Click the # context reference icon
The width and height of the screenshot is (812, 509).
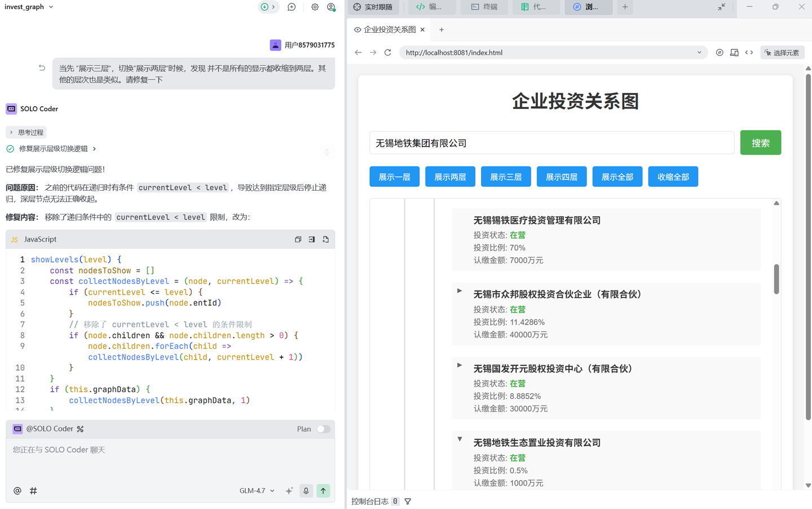pos(33,490)
